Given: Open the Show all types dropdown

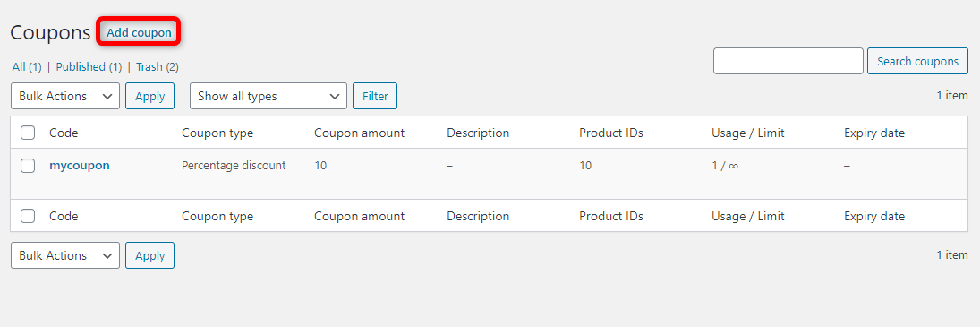Looking at the screenshot, I should [268, 96].
